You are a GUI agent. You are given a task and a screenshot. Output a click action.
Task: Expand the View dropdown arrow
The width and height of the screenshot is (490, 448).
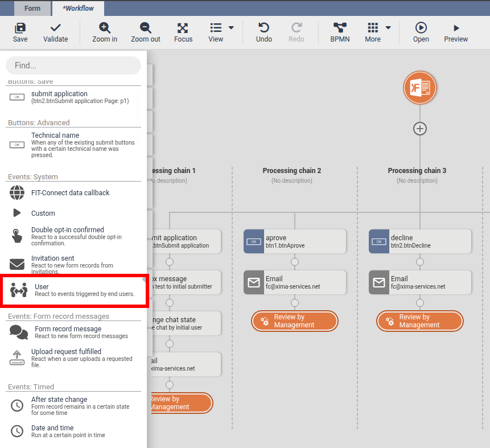tap(231, 28)
